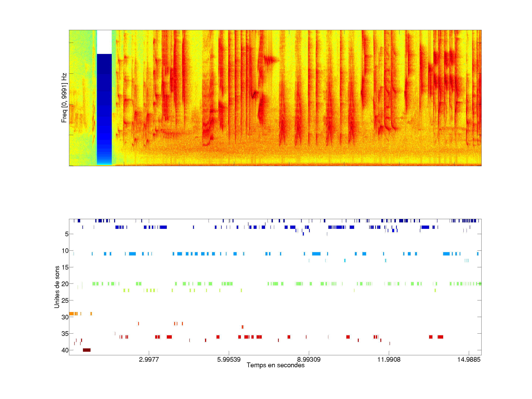Image resolution: width=532 pixels, height=399 pixels.
Task: Click the y-axis tick label 30
Action: (65, 317)
